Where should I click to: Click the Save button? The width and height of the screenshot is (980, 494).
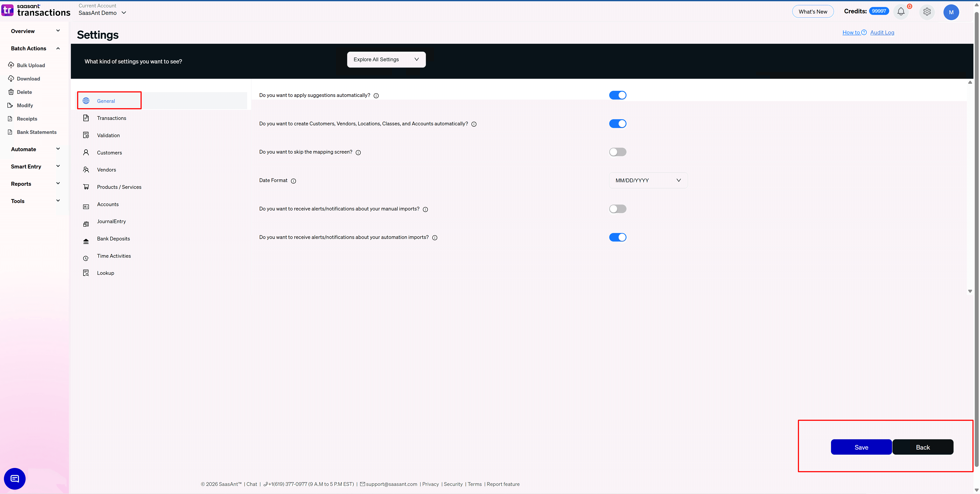click(x=861, y=447)
